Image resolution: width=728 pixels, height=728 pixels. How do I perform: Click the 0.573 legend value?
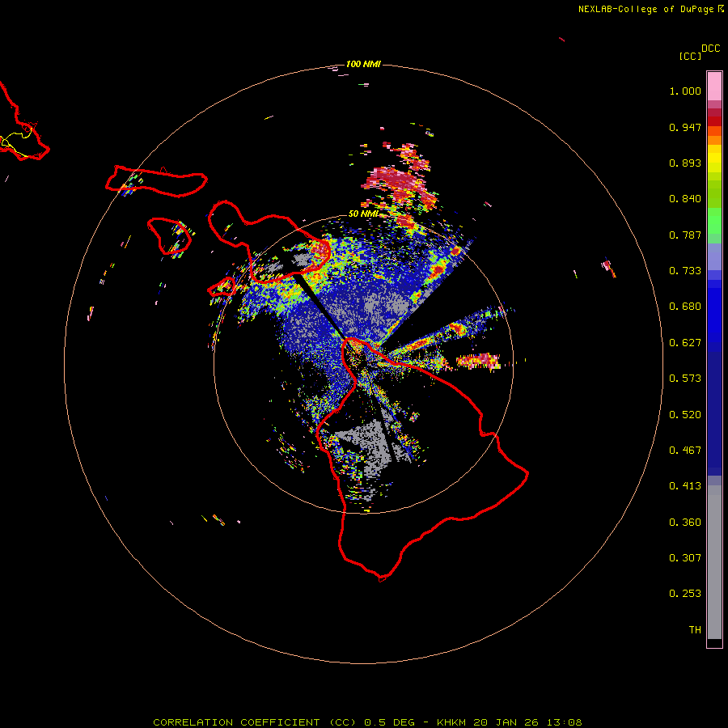[x=685, y=379]
